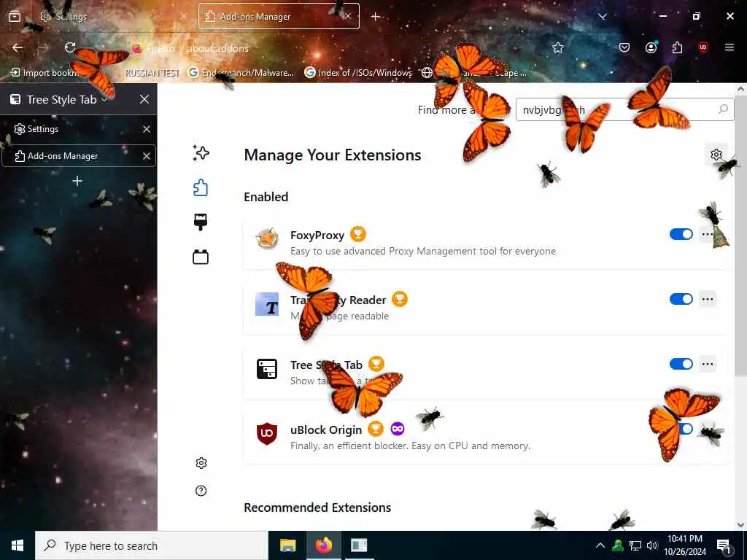Click uBlock Origin shield icon in list
747x560 pixels.
(x=267, y=433)
